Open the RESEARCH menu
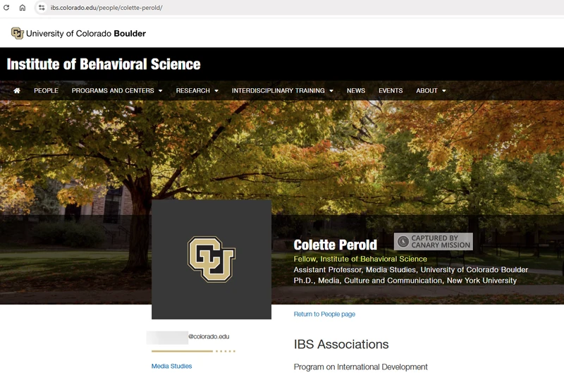 [x=192, y=91]
